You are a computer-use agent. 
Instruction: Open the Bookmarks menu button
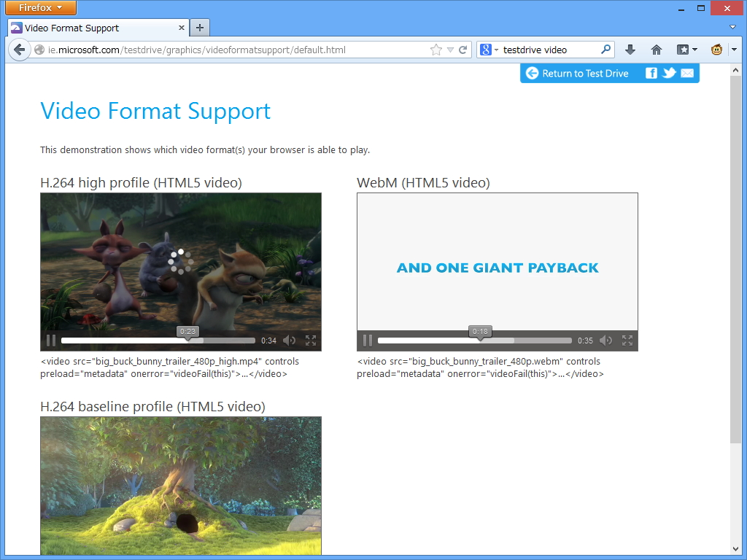687,50
